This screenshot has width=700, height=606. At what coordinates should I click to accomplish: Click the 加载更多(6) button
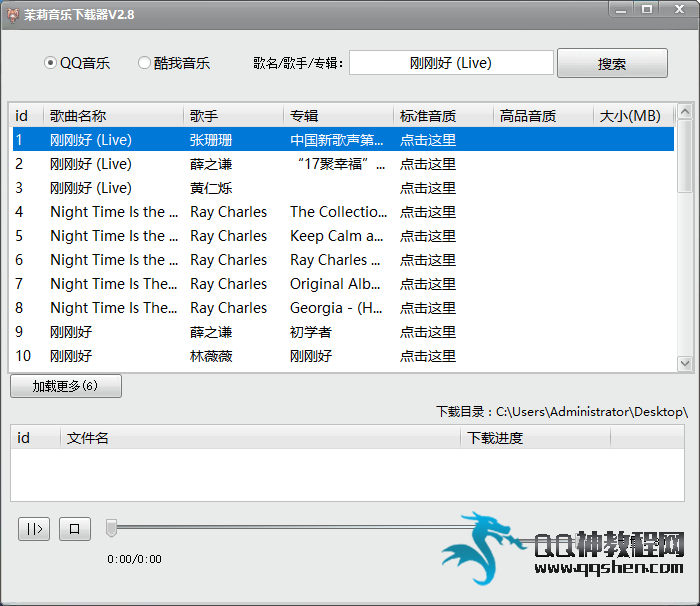66,386
